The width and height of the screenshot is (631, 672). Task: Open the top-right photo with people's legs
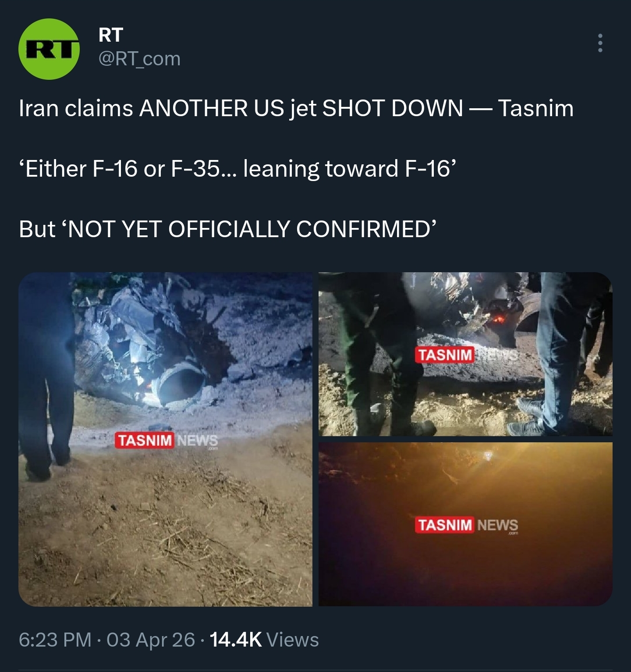pos(465,354)
